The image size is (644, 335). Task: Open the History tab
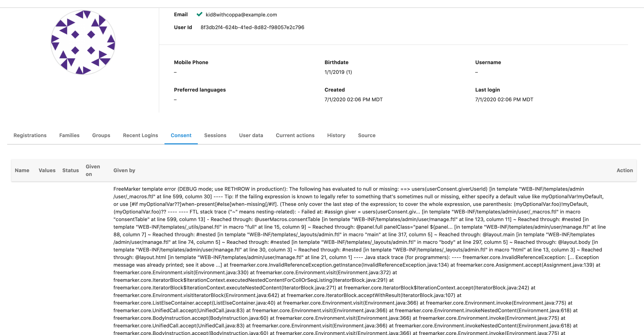pyautogui.click(x=336, y=135)
